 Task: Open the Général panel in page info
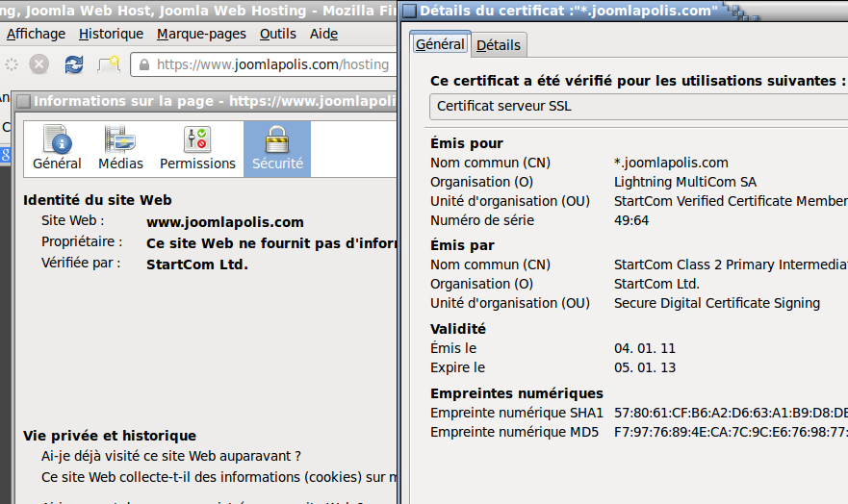point(57,148)
